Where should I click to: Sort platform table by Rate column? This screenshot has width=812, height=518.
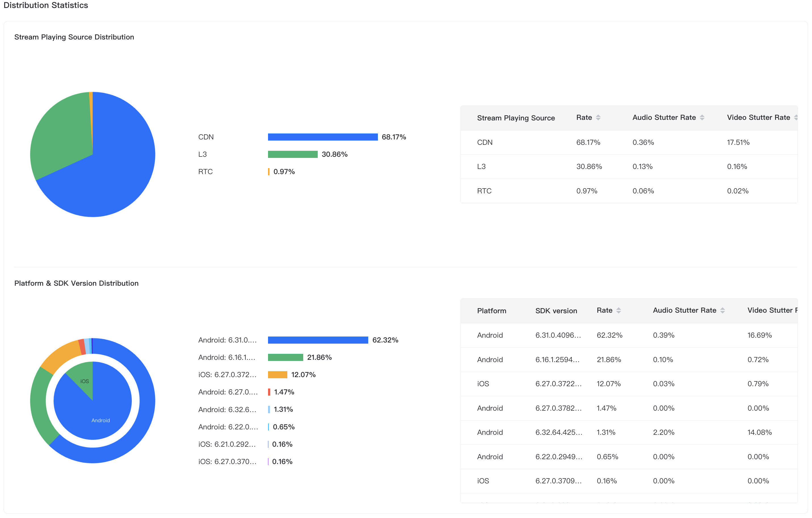[618, 310]
